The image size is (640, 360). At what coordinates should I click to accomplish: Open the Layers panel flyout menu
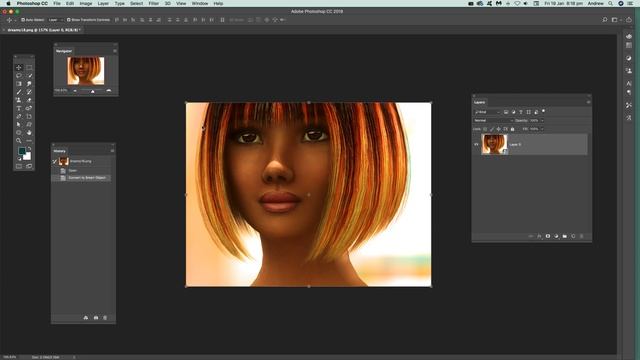(x=588, y=102)
